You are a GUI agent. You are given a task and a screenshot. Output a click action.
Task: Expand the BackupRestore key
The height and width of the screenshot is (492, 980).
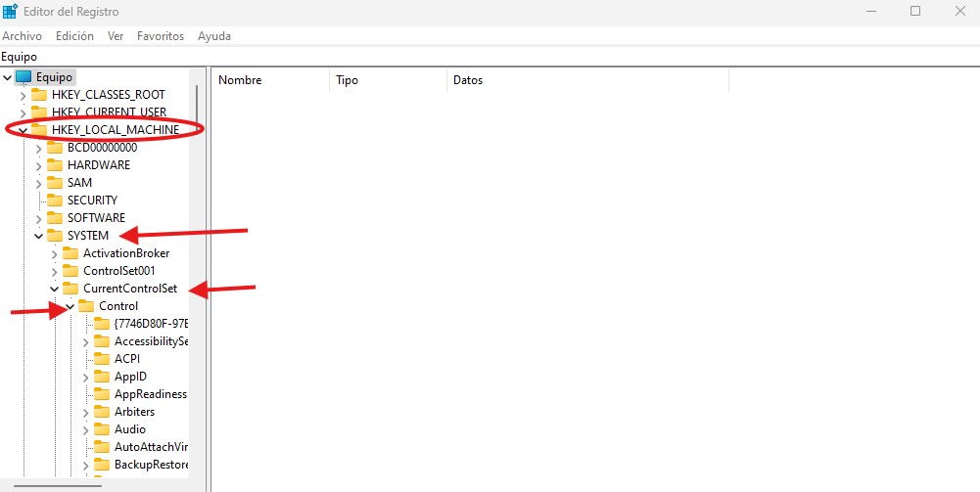tap(85, 465)
